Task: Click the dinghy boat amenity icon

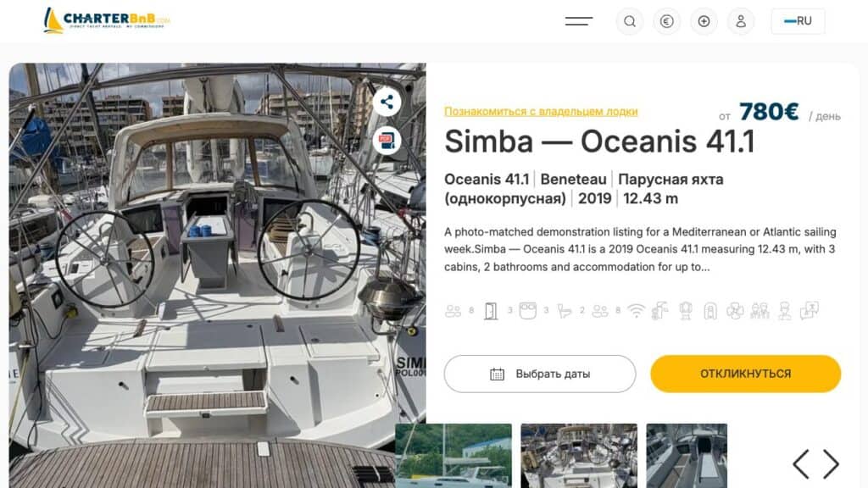Action: [x=710, y=311]
